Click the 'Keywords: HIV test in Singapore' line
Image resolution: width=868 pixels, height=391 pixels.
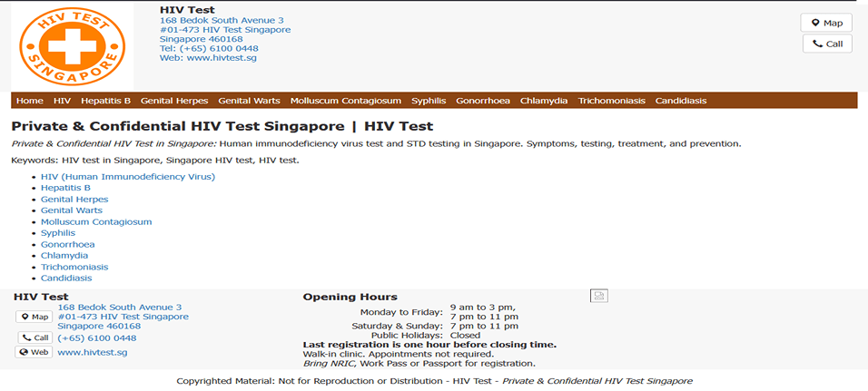pyautogui.click(x=155, y=161)
